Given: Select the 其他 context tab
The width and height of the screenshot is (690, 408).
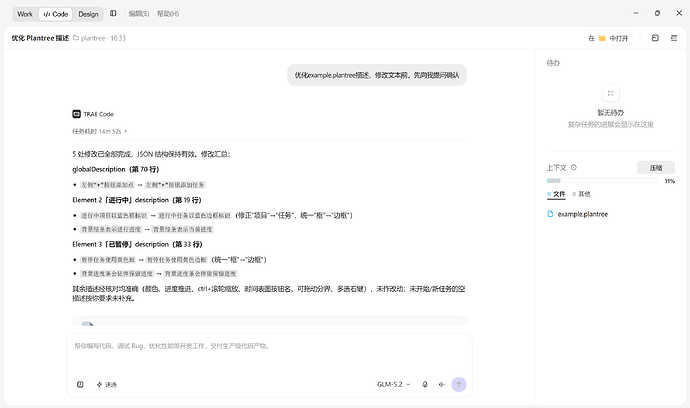Looking at the screenshot, I should 581,194.
